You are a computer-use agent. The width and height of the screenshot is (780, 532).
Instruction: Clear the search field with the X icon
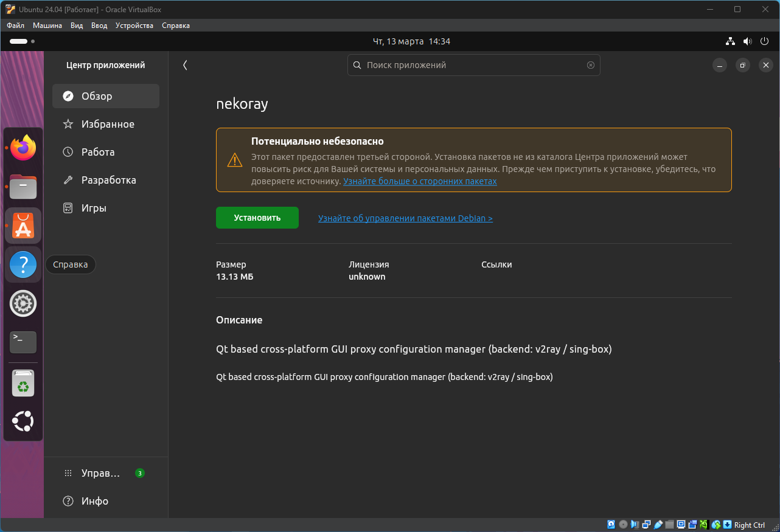[590, 65]
